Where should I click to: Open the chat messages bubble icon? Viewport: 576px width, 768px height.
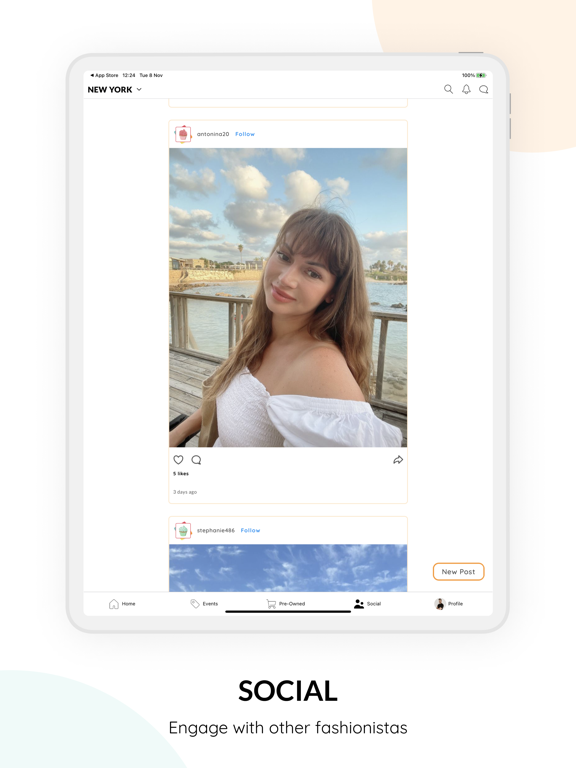[x=483, y=89]
